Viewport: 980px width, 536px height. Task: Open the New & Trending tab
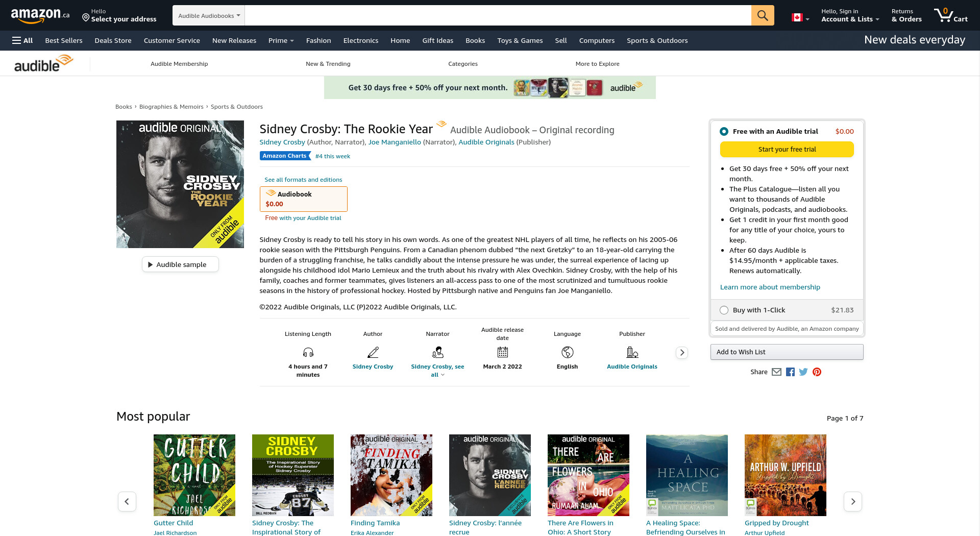(328, 64)
